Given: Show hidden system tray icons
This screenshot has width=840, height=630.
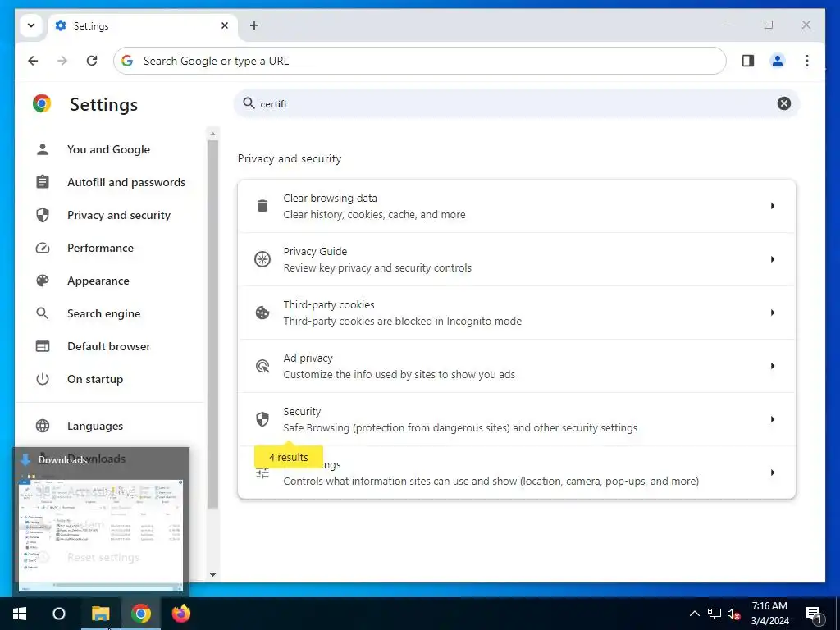Looking at the screenshot, I should coord(694,614).
